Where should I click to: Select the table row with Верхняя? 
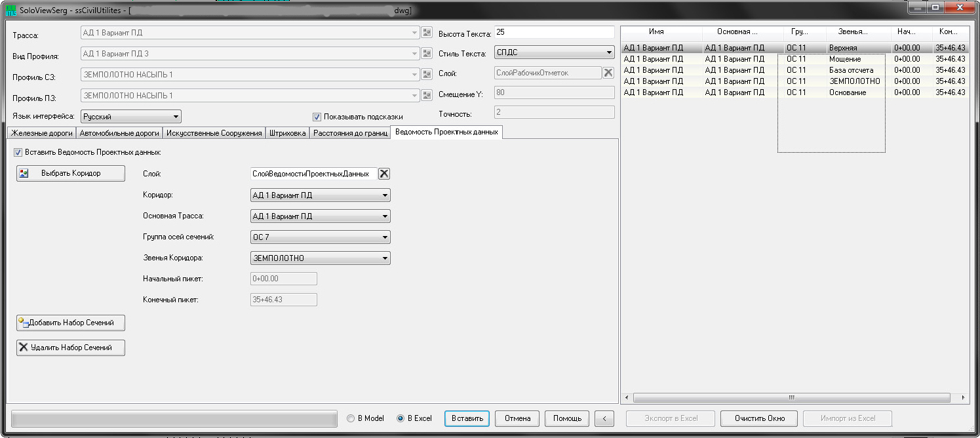point(794,48)
